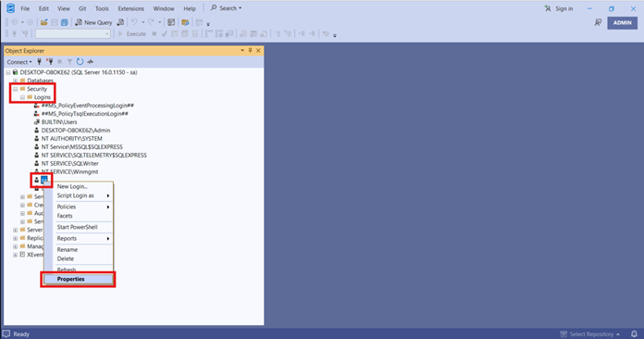Open the Connect dropdown in Object Explorer
Screen dimensions: 644x339
(x=19, y=62)
